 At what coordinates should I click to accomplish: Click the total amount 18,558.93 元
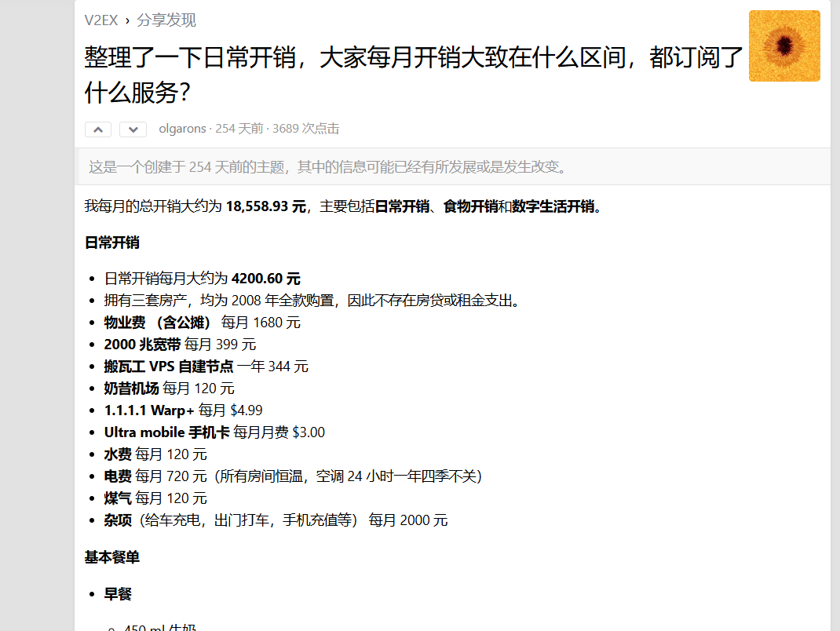[265, 206]
